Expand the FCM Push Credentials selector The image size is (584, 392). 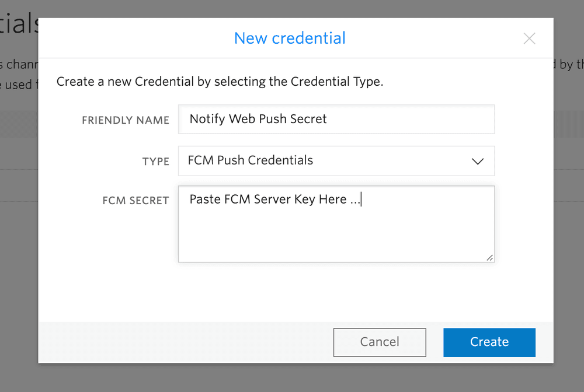tap(336, 160)
